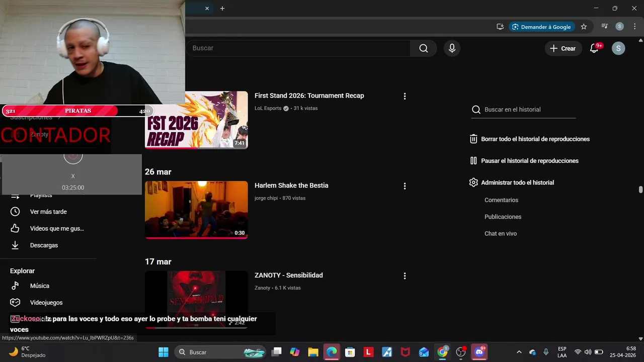Viewport: 644px width, 362px height.
Task: Open options for Harlem Shake the Bestia
Action: (x=405, y=186)
